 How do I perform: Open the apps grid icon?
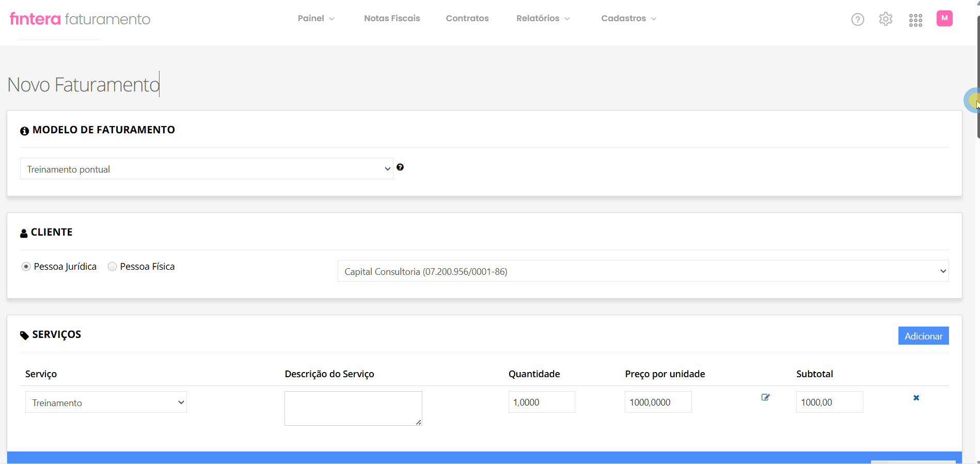pos(915,20)
